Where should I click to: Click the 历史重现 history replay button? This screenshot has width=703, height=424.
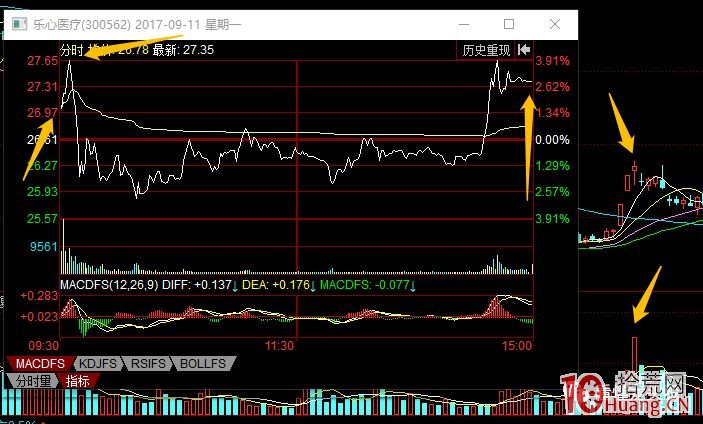[x=486, y=50]
